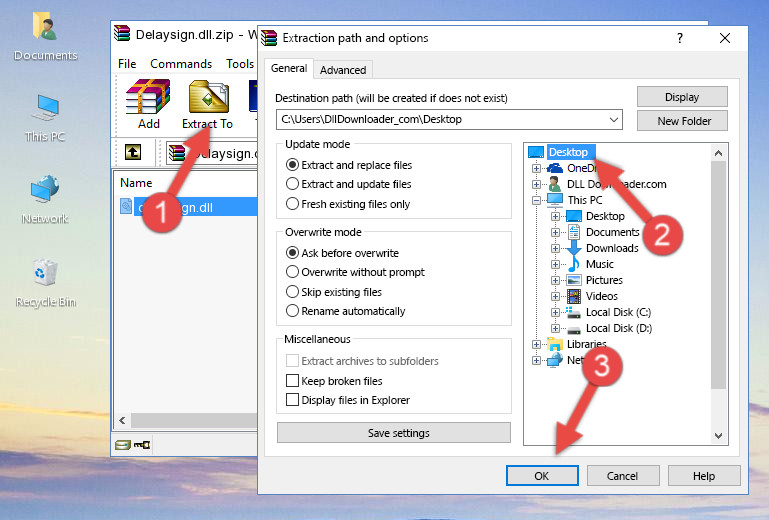Click folder tree scrollbar up arrow
Image resolution: width=769 pixels, height=520 pixels.
point(718,153)
